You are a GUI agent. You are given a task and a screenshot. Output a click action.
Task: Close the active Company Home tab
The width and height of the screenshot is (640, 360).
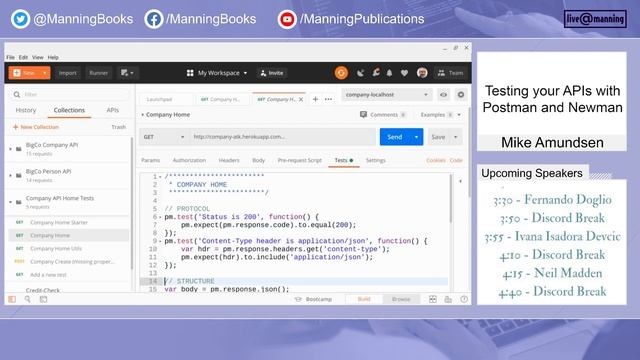click(x=301, y=99)
